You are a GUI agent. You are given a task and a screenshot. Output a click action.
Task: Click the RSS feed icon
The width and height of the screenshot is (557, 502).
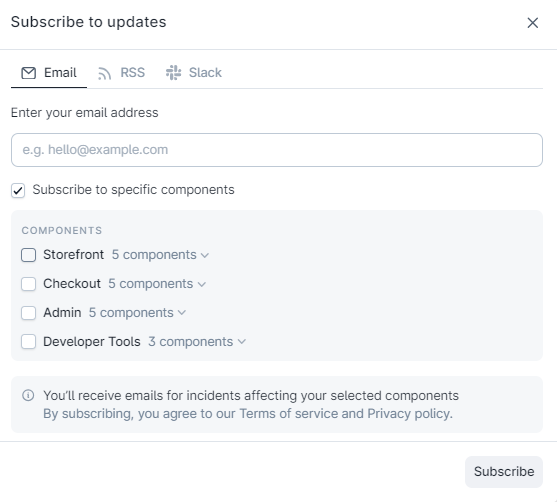[104, 73]
